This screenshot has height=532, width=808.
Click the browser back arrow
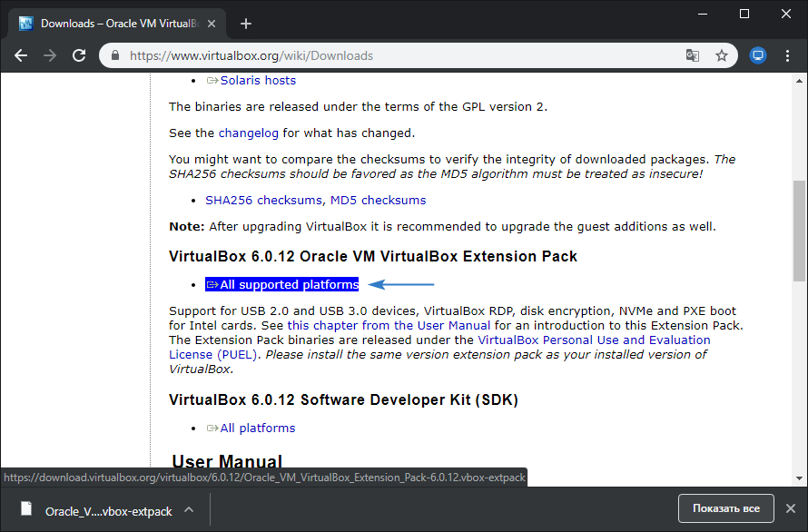point(21,55)
